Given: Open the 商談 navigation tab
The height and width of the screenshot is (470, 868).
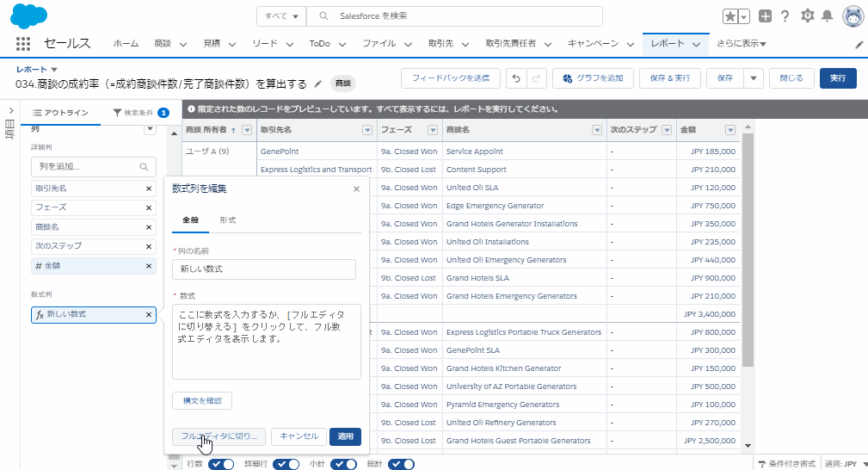Looking at the screenshot, I should tap(163, 43).
